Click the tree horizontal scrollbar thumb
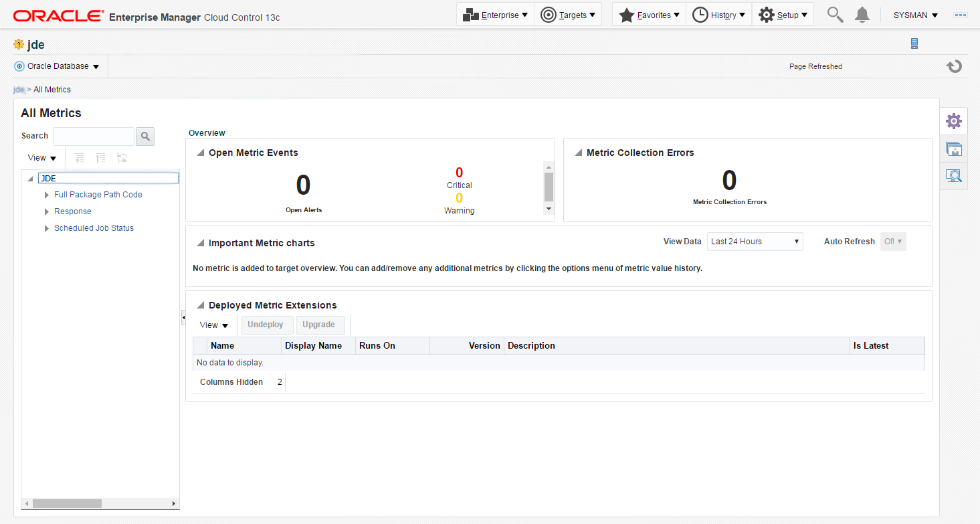The height and width of the screenshot is (524, 980). (67, 503)
